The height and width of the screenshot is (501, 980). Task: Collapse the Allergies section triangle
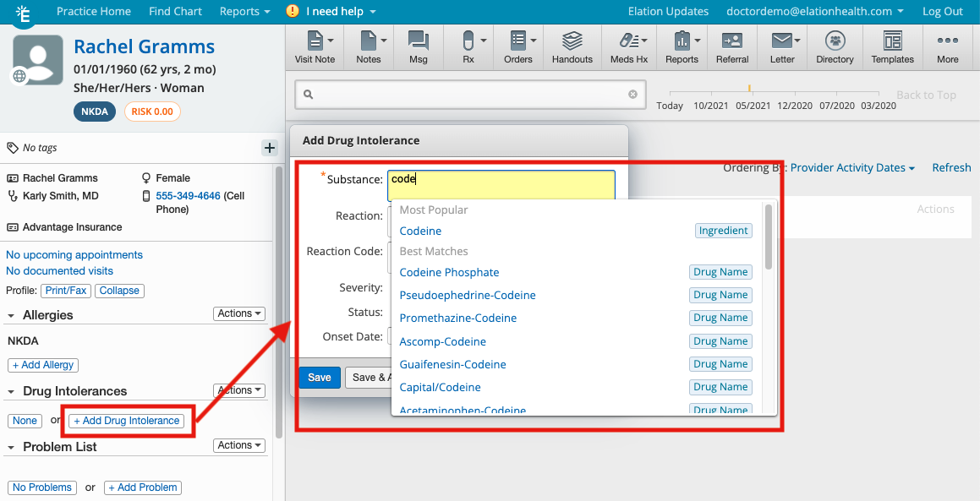pyautogui.click(x=12, y=316)
